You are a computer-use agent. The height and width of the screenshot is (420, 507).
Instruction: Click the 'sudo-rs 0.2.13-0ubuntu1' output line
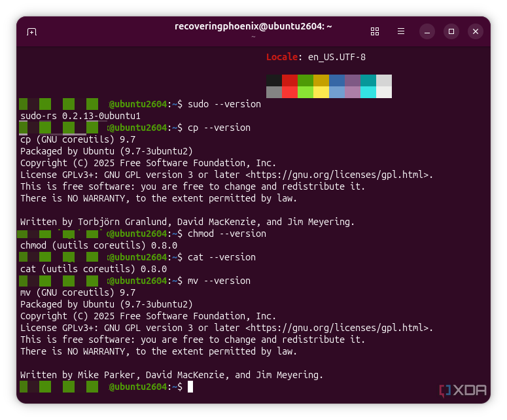point(80,116)
